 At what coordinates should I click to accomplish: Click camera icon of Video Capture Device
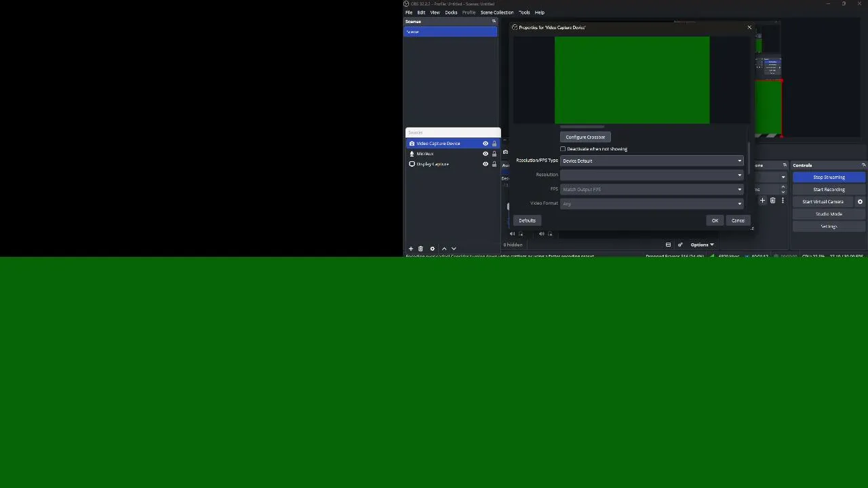click(412, 144)
